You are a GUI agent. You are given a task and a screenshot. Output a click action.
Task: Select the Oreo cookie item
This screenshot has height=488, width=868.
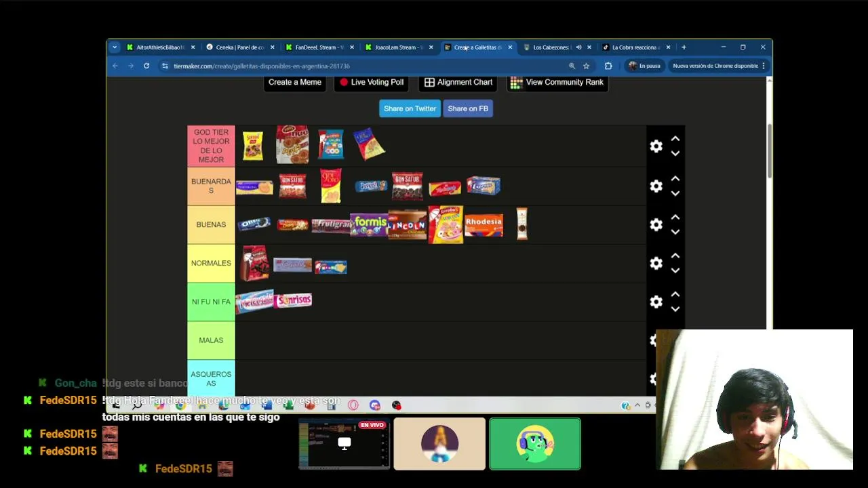(x=254, y=224)
